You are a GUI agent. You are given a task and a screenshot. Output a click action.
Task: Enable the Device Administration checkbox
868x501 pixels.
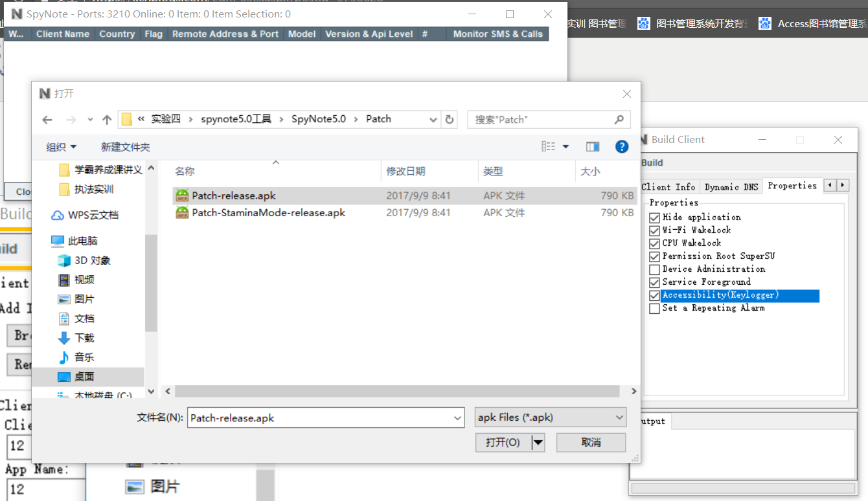coord(654,269)
